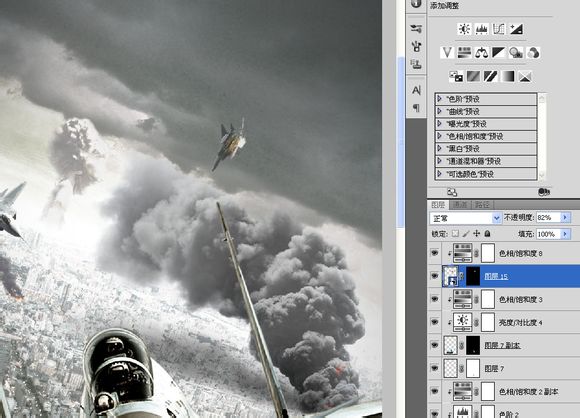Toggle clip-to-layer at Adjustments panel bottom right
The height and width of the screenshot is (418, 580).
pos(544,192)
